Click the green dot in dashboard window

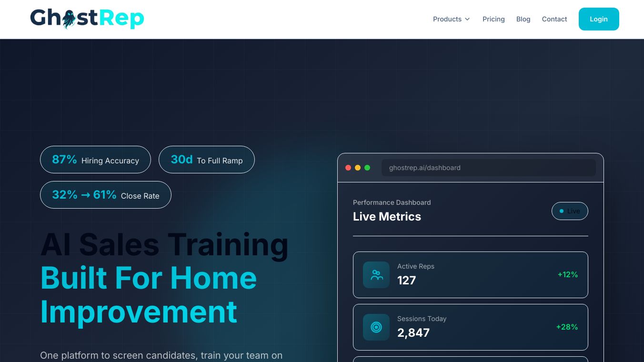[x=367, y=168]
